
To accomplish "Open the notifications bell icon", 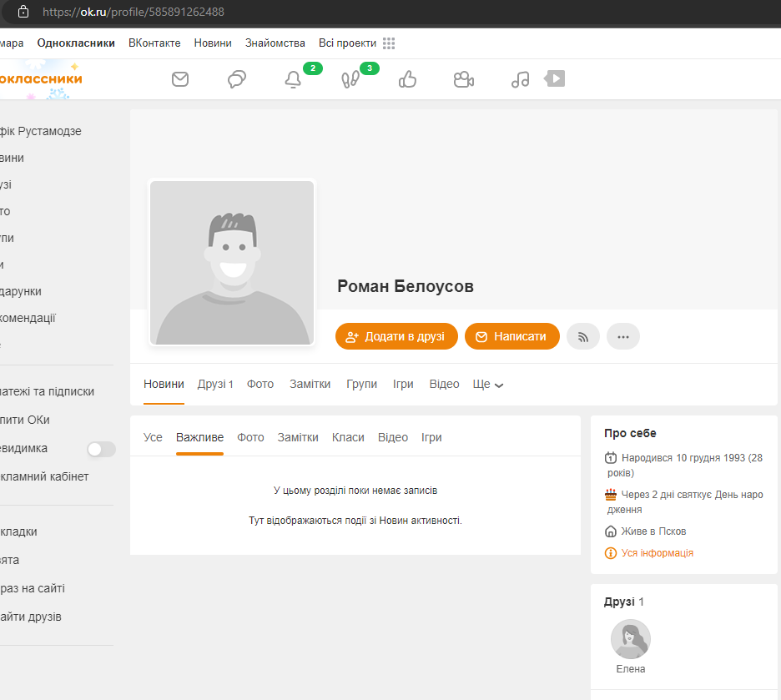I will tap(293, 79).
